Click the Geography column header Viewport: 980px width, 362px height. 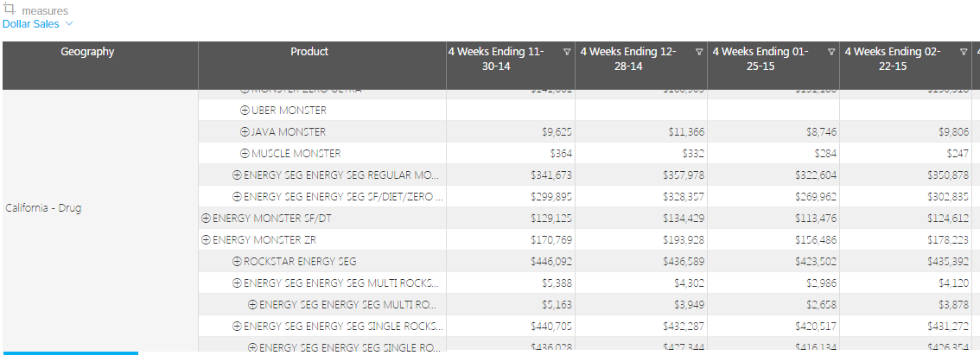[x=87, y=52]
